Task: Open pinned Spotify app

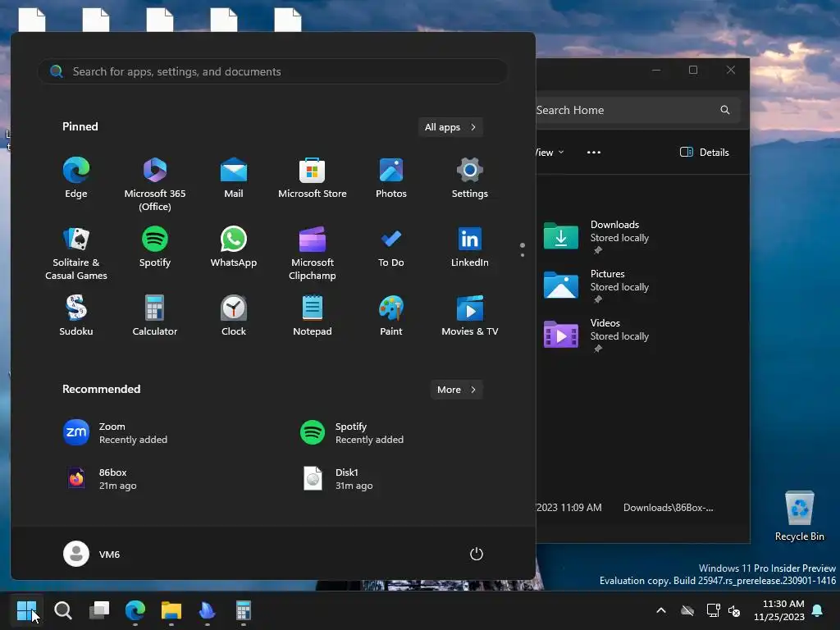Action: click(155, 247)
